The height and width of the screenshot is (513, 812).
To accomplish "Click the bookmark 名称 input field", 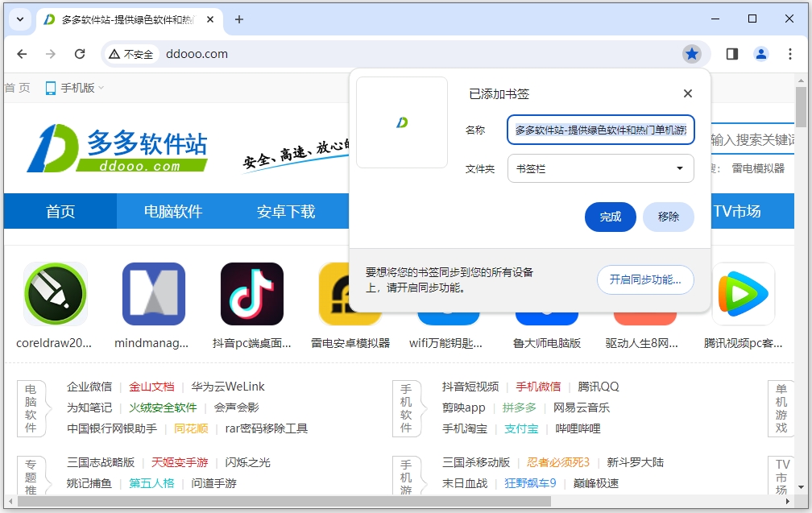I will pyautogui.click(x=601, y=130).
